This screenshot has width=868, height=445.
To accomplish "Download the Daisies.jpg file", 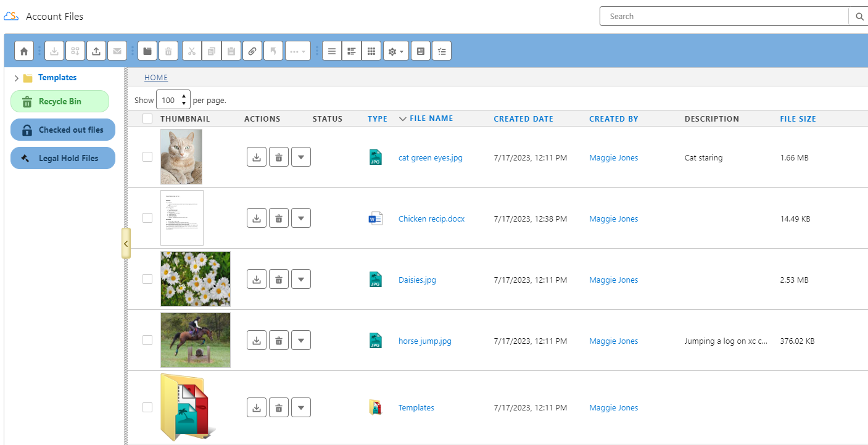I will (x=257, y=280).
